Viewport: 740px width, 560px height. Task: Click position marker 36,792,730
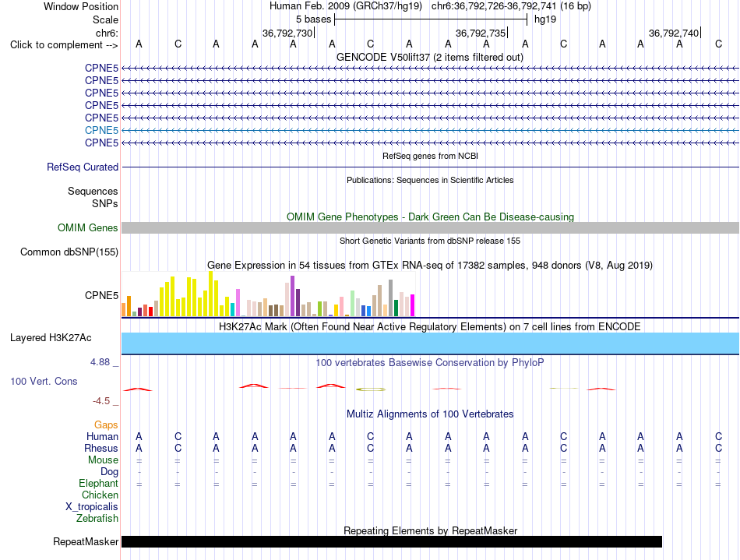[288, 33]
